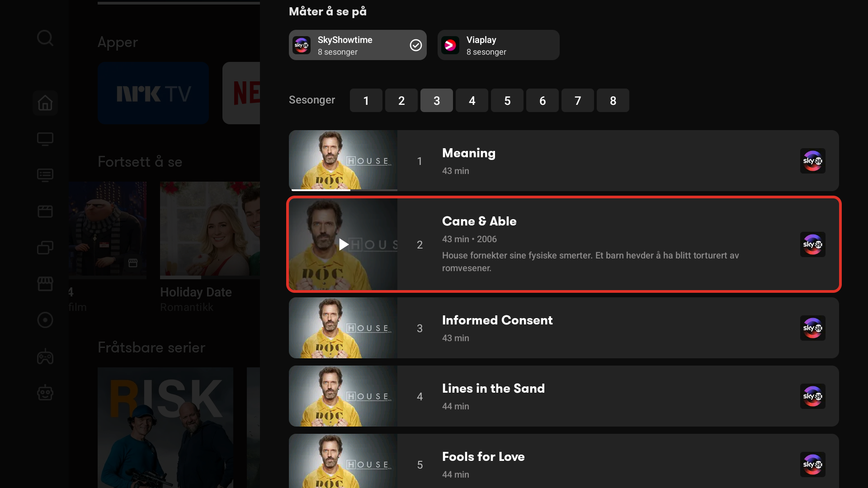868x488 pixels.
Task: Select season 3 tab
Action: tap(437, 100)
